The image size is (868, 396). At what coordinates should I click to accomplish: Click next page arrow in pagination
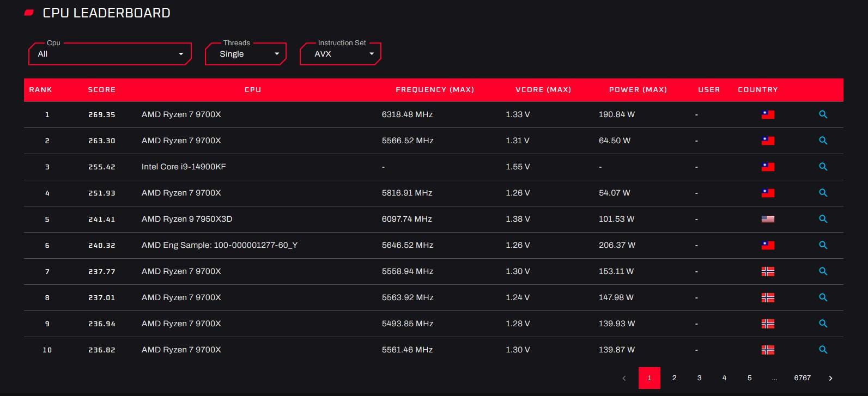tap(830, 378)
